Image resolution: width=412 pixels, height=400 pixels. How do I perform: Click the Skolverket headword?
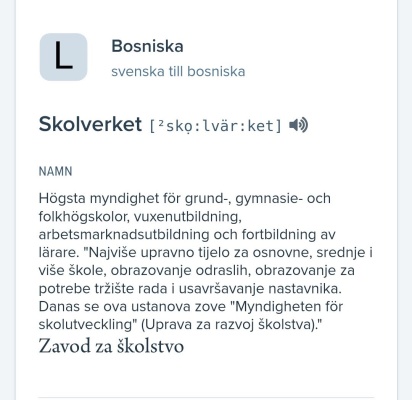90,124
